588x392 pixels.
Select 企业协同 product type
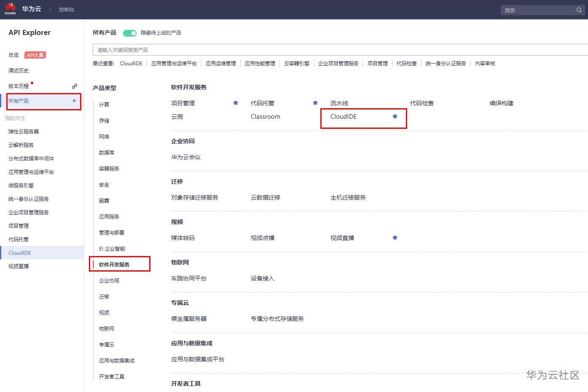click(109, 281)
